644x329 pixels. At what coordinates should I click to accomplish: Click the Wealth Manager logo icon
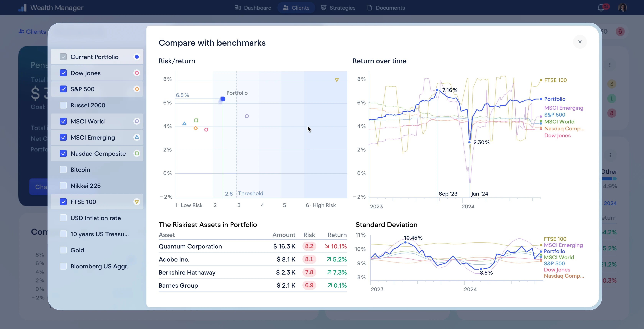[22, 8]
